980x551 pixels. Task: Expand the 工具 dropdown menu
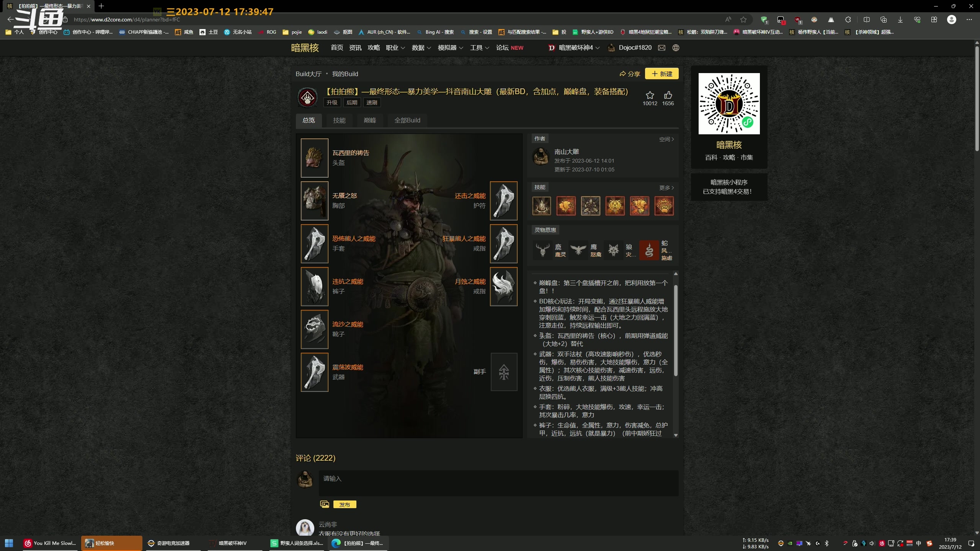pyautogui.click(x=480, y=48)
